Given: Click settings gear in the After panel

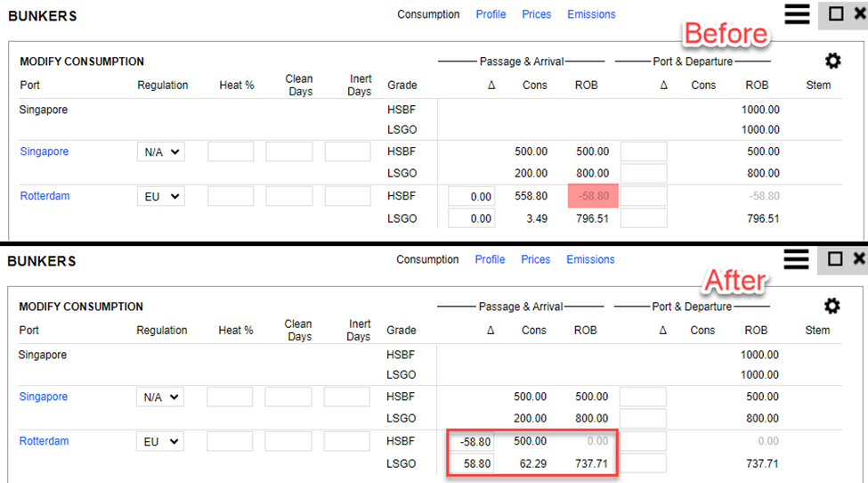Looking at the screenshot, I should [831, 306].
